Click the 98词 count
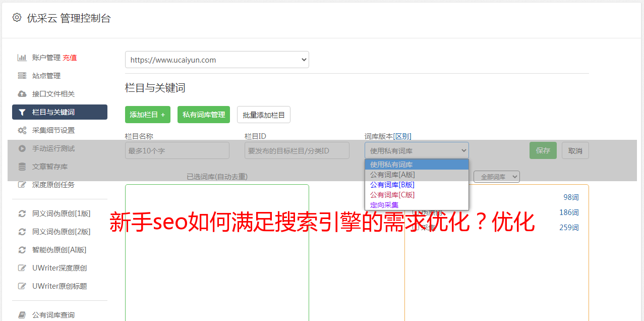This screenshot has height=321, width=644. (x=571, y=197)
